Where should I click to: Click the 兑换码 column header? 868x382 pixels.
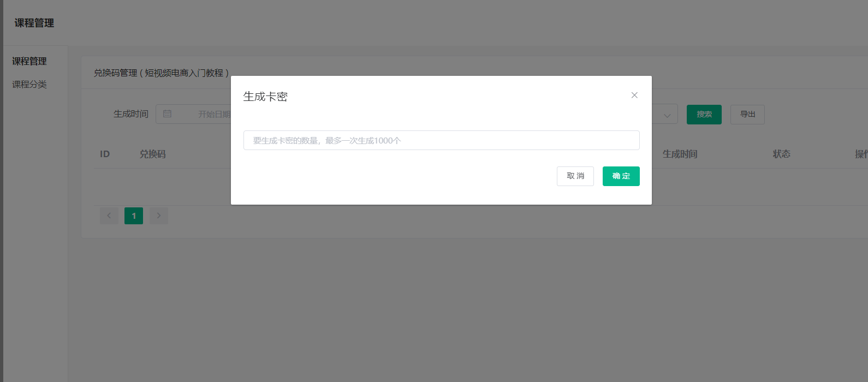[152, 154]
